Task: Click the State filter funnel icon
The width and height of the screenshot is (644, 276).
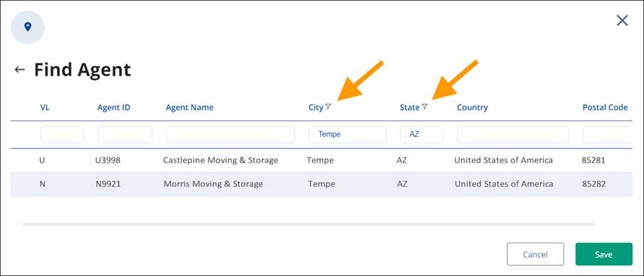Action: pos(424,107)
